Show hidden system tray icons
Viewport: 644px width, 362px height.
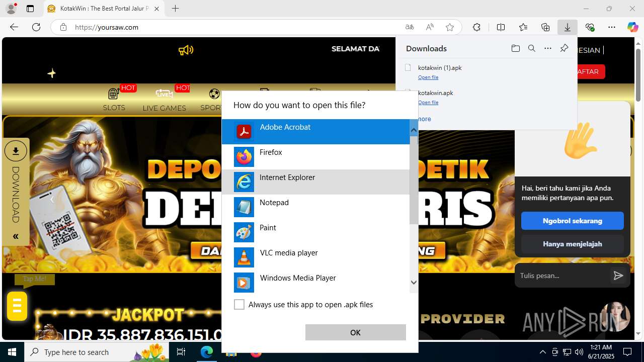542,352
